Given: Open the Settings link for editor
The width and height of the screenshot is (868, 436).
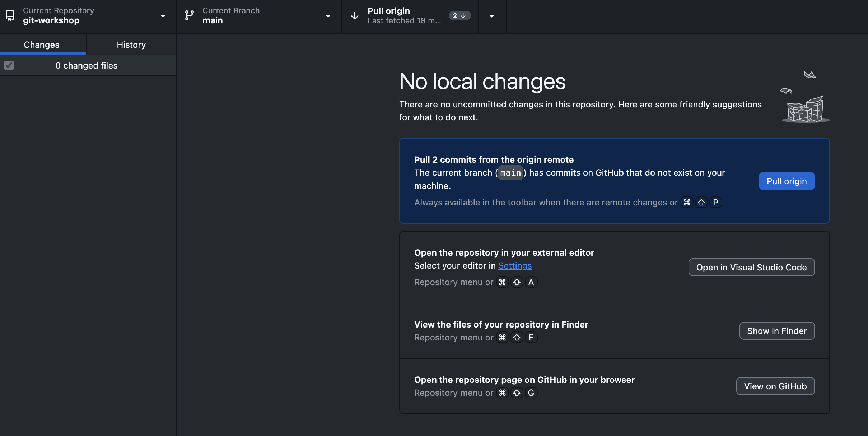Looking at the screenshot, I should tap(515, 266).
